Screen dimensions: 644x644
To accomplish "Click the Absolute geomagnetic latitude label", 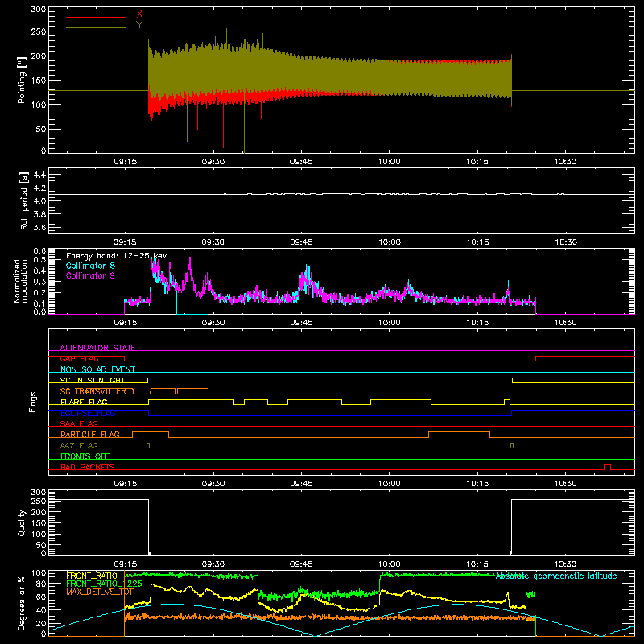I will pyautogui.click(x=556, y=576).
